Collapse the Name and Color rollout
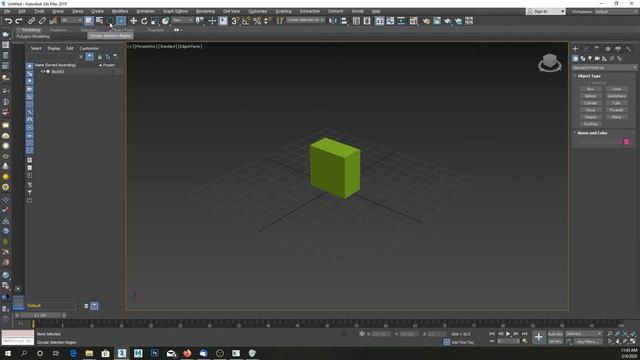Viewport: 640px width, 360px height. point(592,133)
